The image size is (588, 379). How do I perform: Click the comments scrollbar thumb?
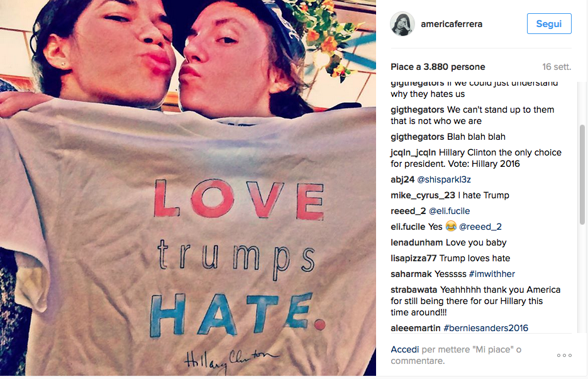[x=582, y=174]
